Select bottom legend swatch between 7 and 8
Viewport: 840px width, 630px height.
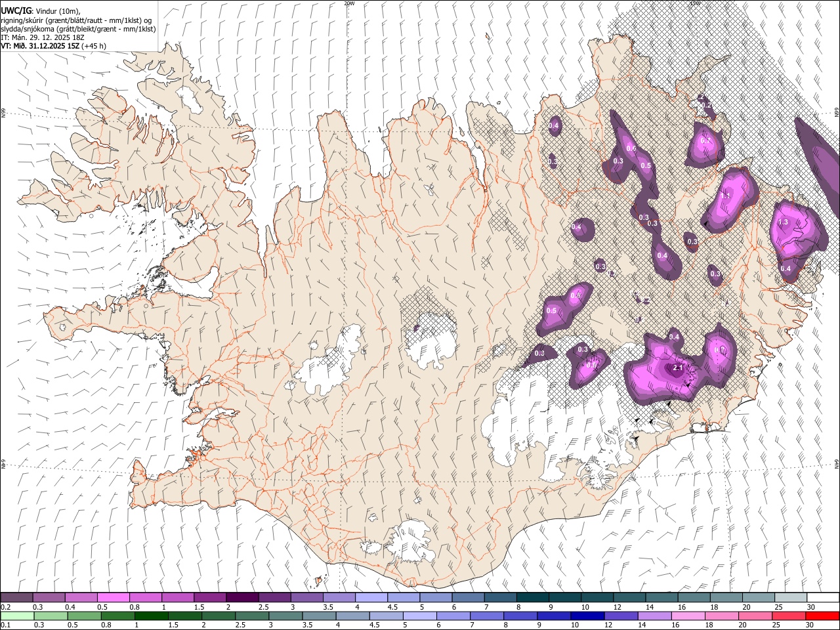tap(487, 616)
